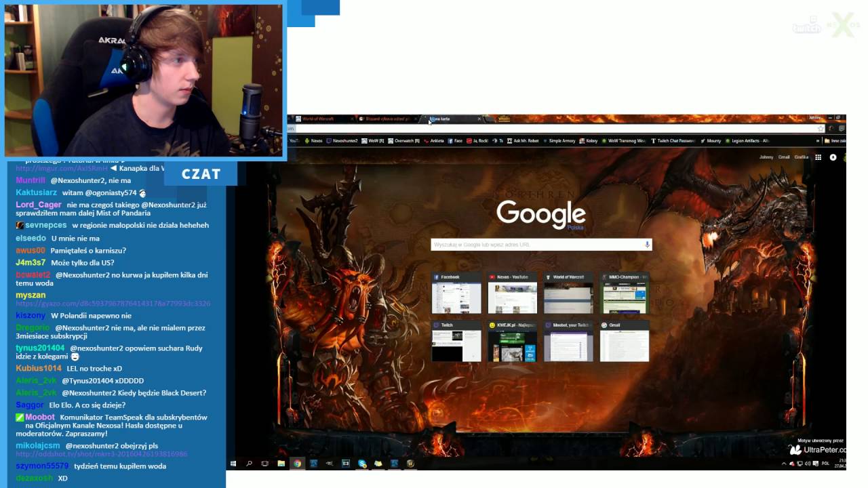Open the Facebook most-visited thumbnail
Screen dimensions: 868x488
456,293
